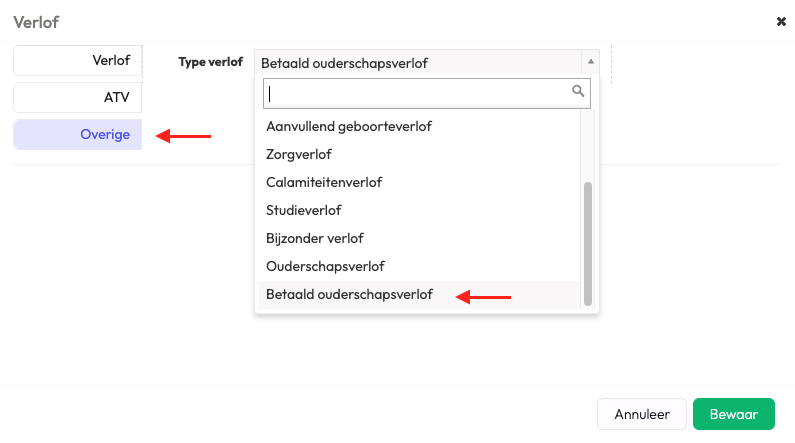Choose Bijzonder verlof option
The width and height of the screenshot is (795, 443).
point(315,238)
